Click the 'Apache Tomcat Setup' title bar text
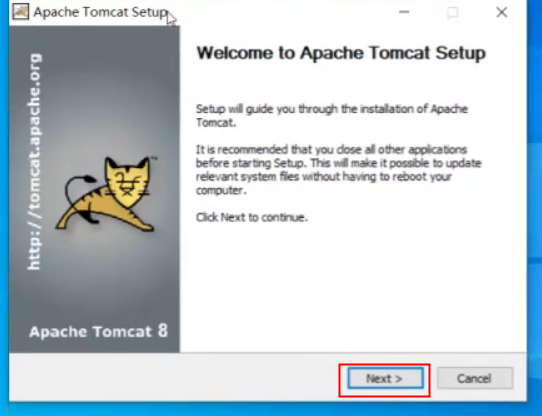The height and width of the screenshot is (416, 542). pyautogui.click(x=101, y=12)
